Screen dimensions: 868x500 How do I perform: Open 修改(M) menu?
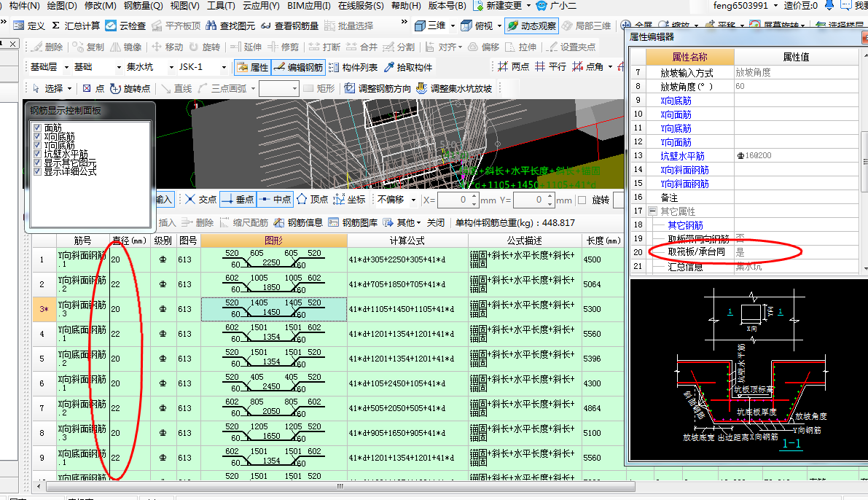[100, 6]
